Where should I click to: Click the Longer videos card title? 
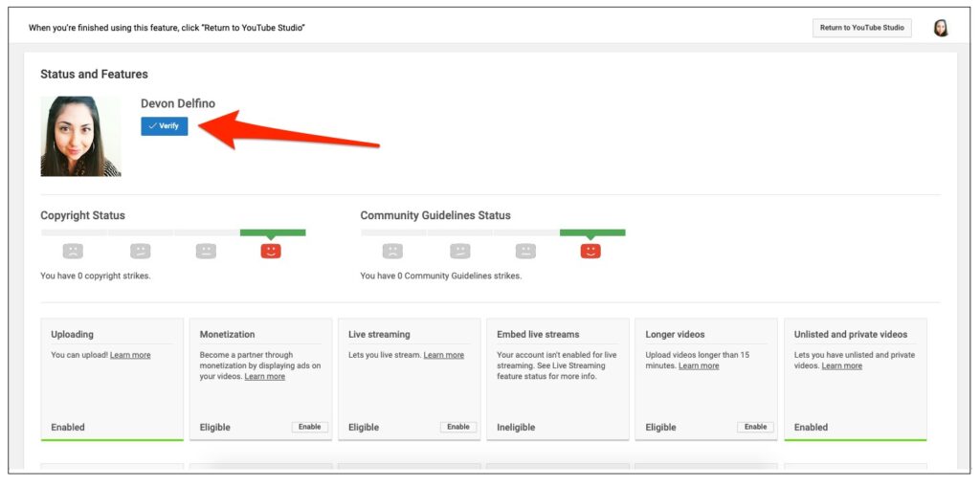click(x=675, y=334)
